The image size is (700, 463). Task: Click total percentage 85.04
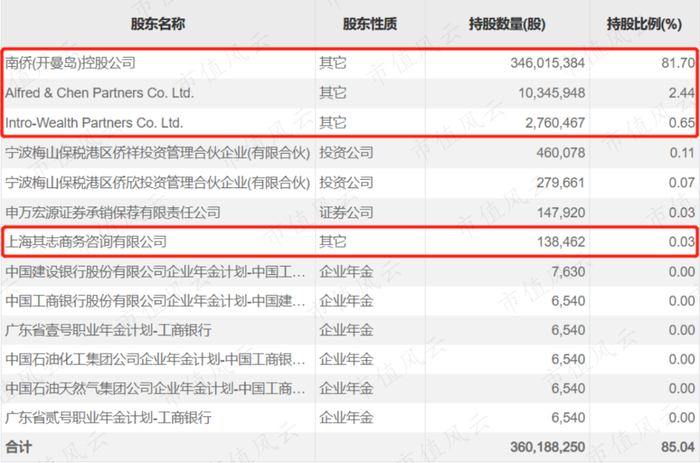click(678, 447)
